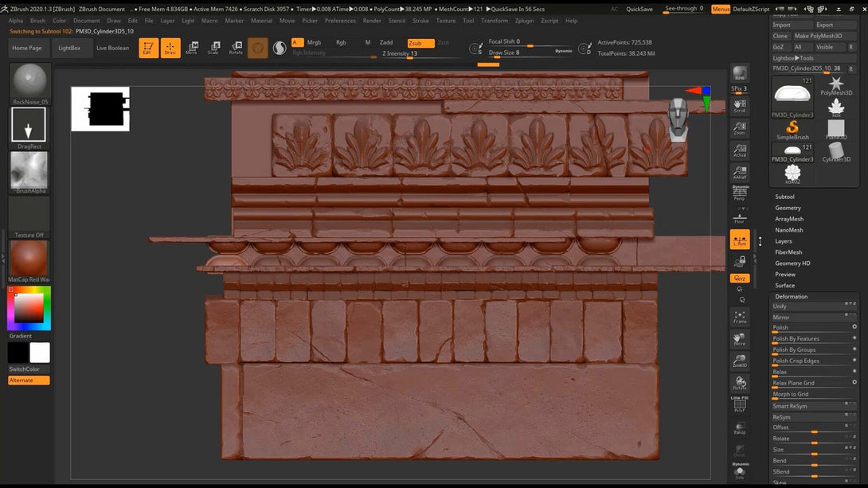Click the Actual size icon
Viewport: 868px width, 488px height.
point(740,150)
